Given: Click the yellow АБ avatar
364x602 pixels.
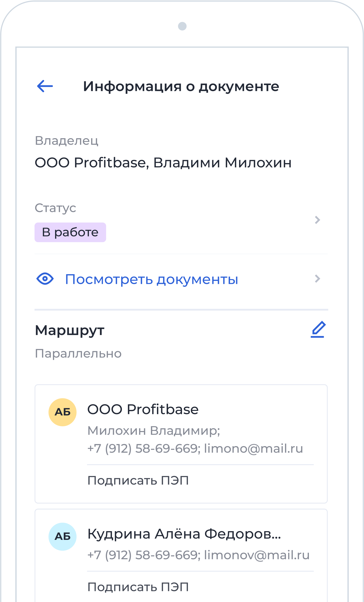Looking at the screenshot, I should pos(62,412).
